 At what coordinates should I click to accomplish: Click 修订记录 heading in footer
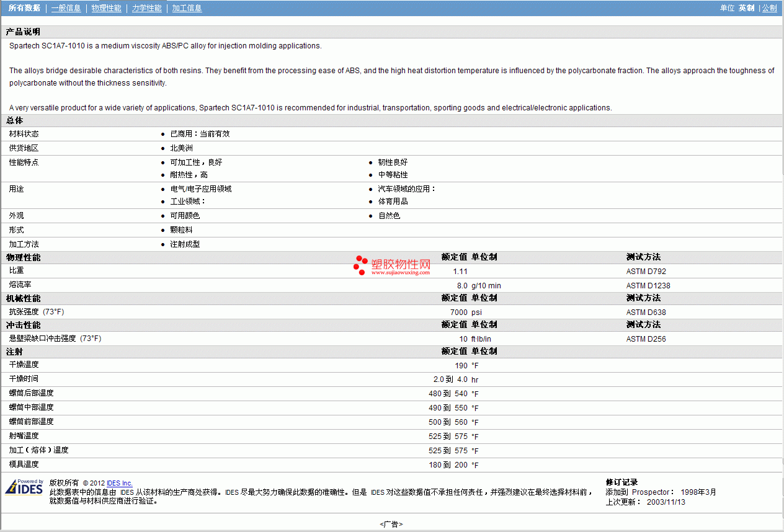[621, 482]
